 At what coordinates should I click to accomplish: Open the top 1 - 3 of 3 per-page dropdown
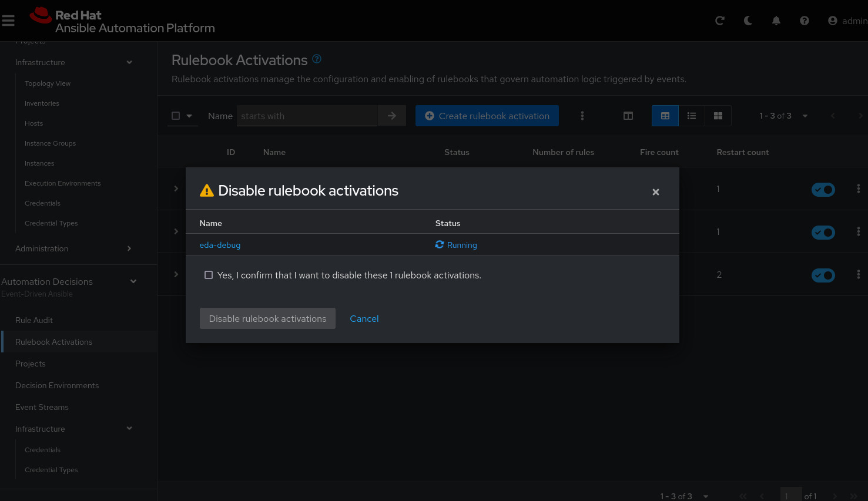pyautogui.click(x=783, y=116)
